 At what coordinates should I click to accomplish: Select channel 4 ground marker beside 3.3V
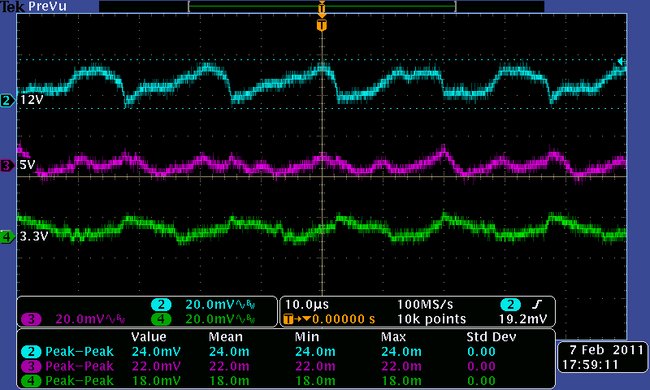pyautogui.click(x=7, y=237)
